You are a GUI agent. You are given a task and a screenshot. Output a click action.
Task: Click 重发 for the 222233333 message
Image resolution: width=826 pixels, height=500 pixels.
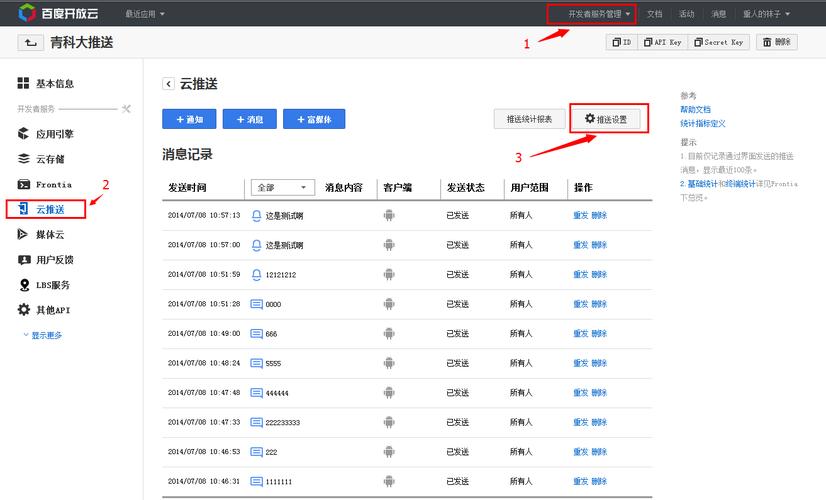pyautogui.click(x=581, y=422)
